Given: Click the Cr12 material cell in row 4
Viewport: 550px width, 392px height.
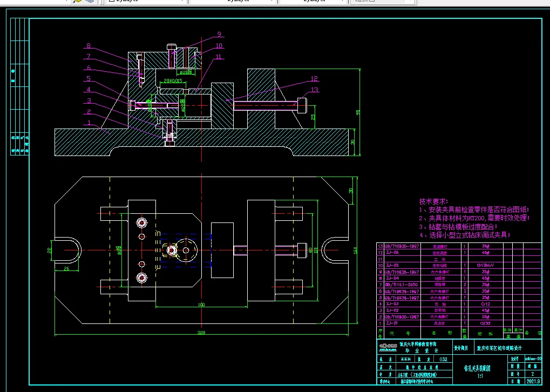Looking at the screenshot, I should (485, 304).
